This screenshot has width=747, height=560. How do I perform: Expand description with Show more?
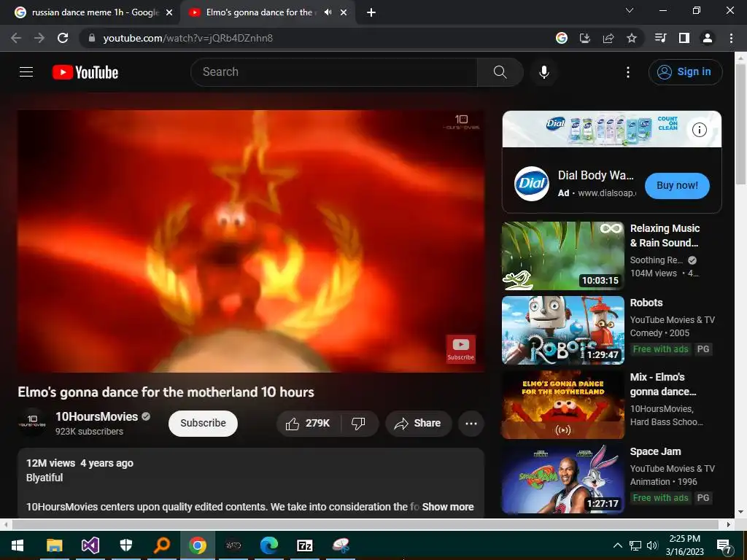coord(448,507)
